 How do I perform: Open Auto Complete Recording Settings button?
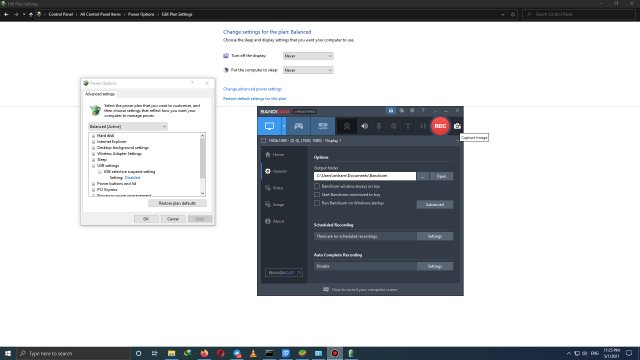435,266
